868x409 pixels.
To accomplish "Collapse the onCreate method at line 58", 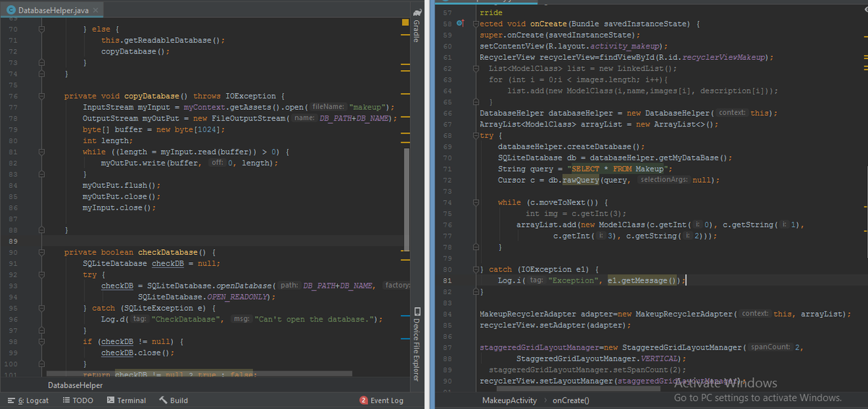I will (x=476, y=23).
